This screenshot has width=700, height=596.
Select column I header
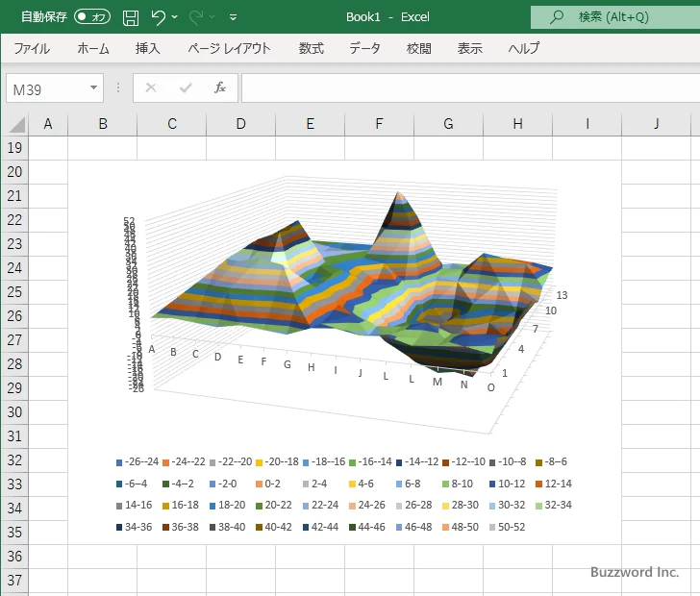point(587,124)
